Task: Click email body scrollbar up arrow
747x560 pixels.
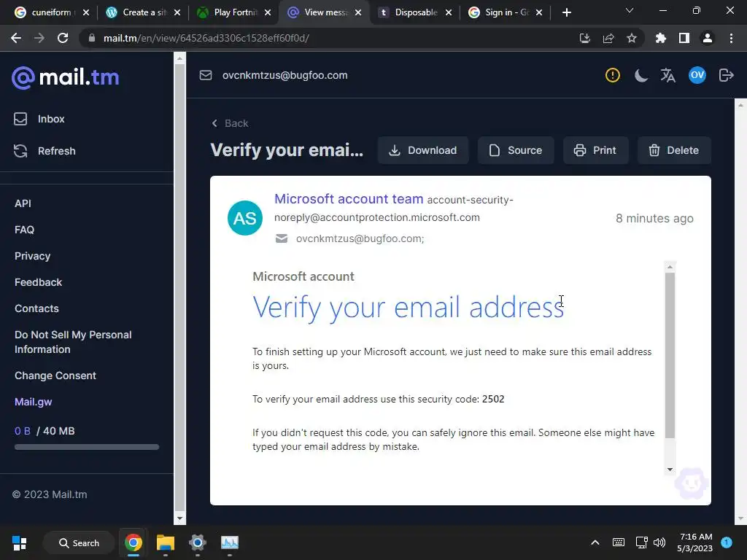Action: click(670, 267)
